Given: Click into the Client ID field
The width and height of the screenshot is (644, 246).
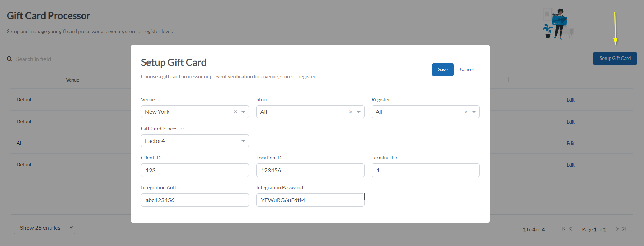Looking at the screenshot, I should coord(195,170).
